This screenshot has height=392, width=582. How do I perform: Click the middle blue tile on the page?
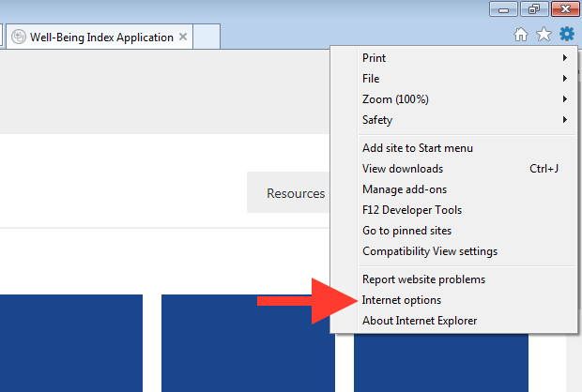248,343
